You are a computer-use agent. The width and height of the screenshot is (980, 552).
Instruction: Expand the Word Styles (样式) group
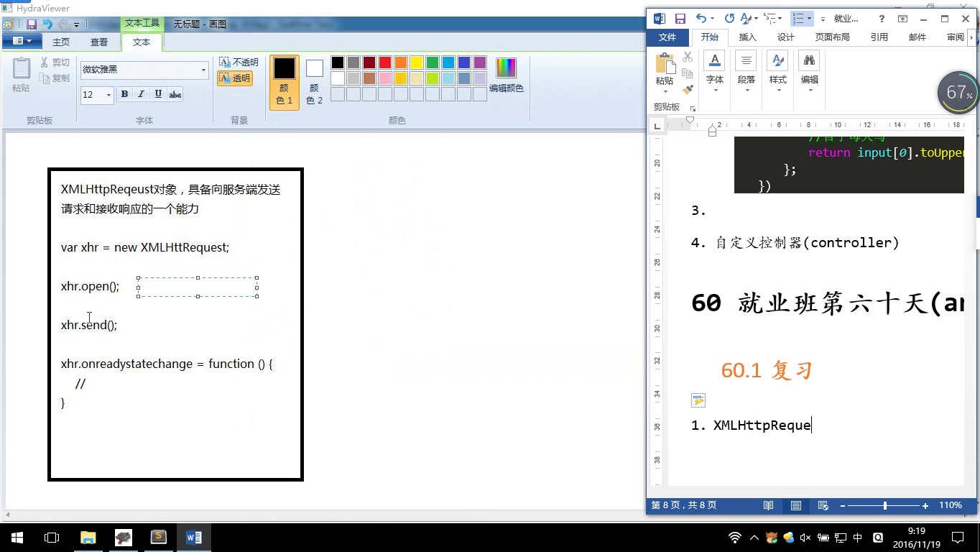[x=778, y=72]
